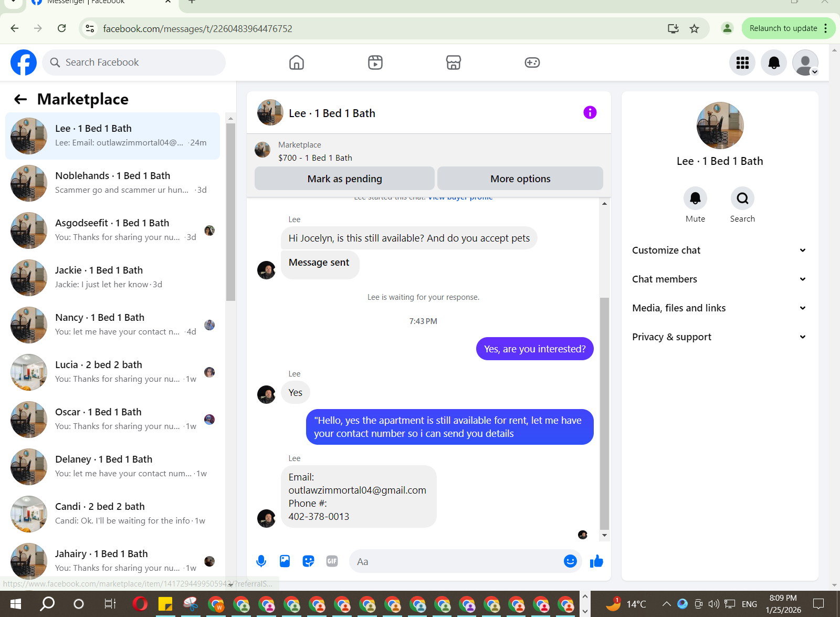
Task: Open volume control in system tray
Action: pos(713,604)
